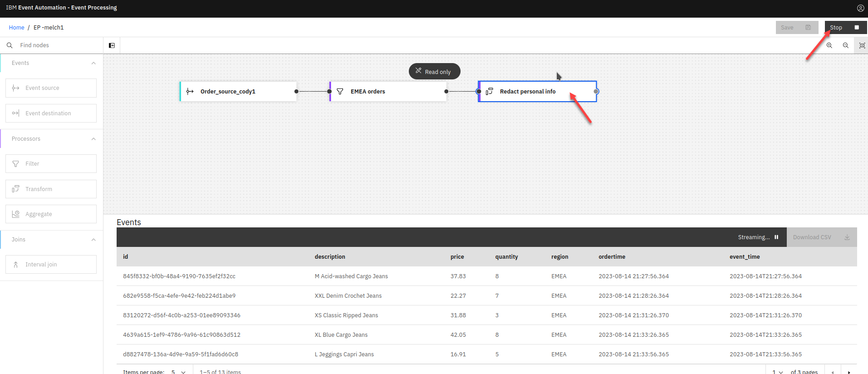868x374 pixels.
Task: Open the items per page dropdown
Action: (178, 371)
